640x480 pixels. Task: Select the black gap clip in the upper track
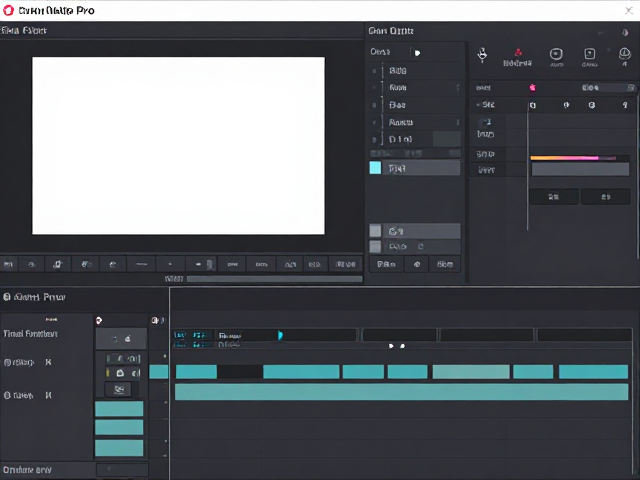coord(240,372)
